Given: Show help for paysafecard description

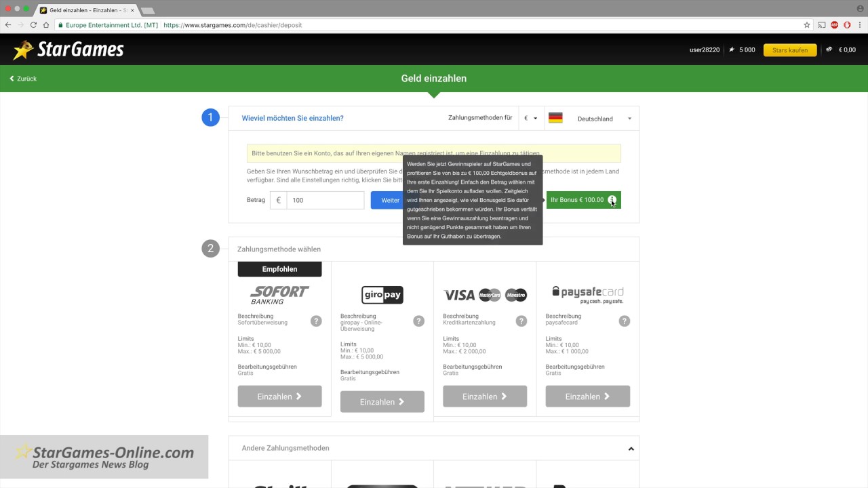Looking at the screenshot, I should pyautogui.click(x=624, y=321).
